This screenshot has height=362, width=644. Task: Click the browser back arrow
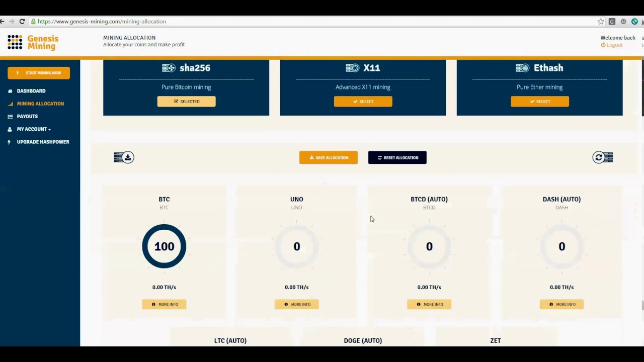[x=2, y=22]
